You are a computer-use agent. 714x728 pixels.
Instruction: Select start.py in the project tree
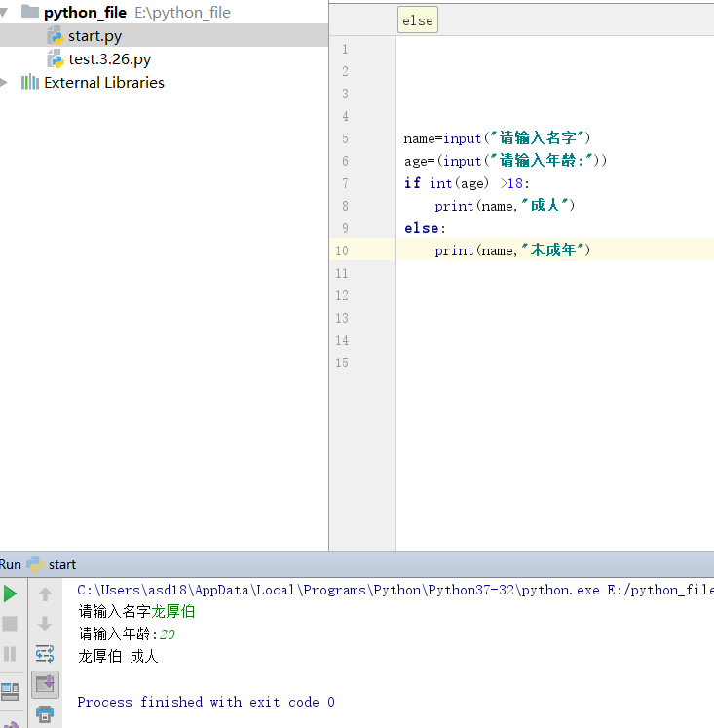164,36
